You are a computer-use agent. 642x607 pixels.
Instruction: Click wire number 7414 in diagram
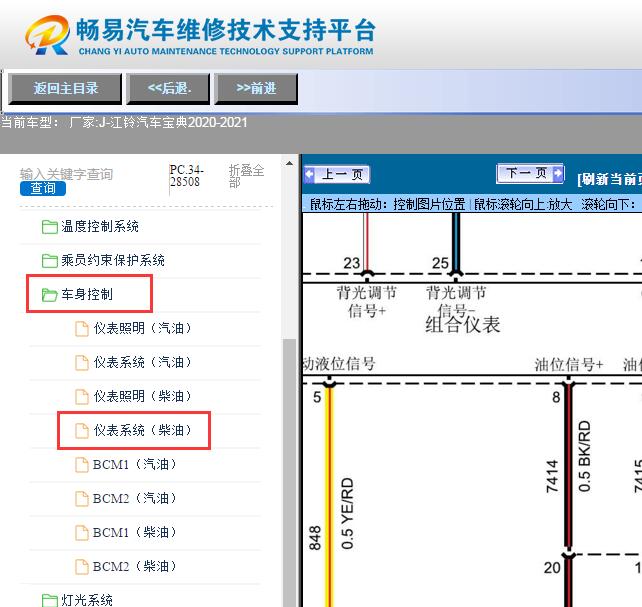pos(552,476)
